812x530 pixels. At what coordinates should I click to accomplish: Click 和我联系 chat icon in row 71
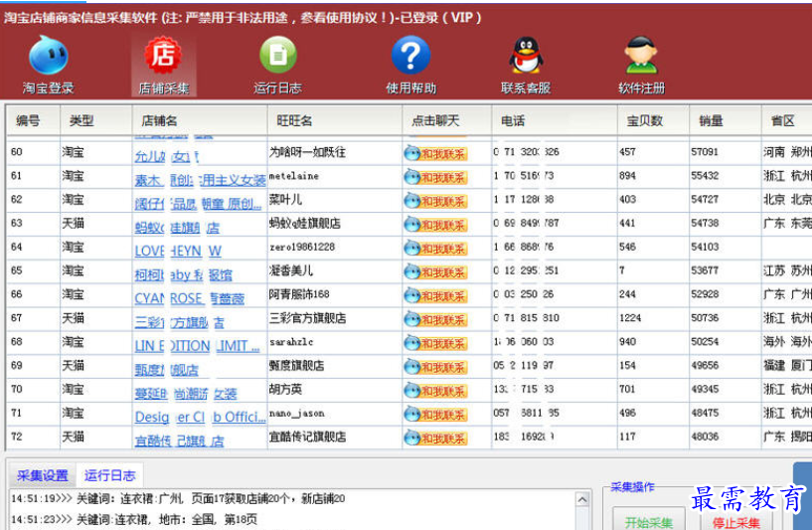click(x=435, y=415)
